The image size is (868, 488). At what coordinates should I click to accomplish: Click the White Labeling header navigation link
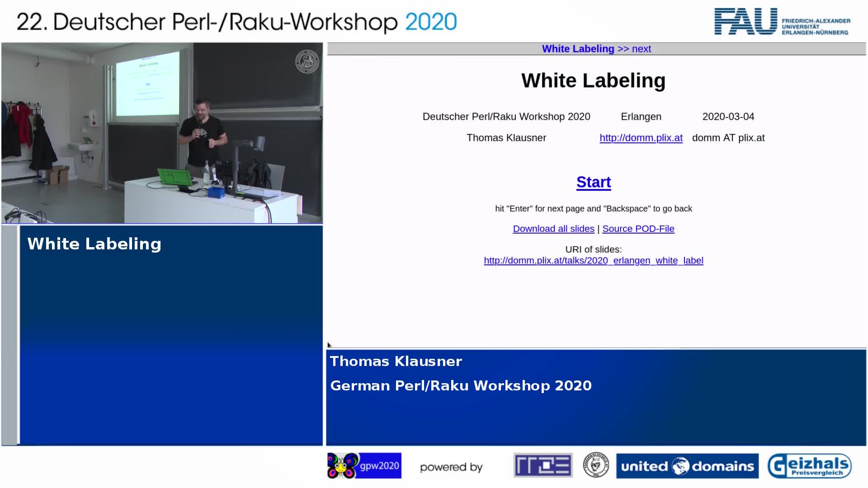pos(578,49)
